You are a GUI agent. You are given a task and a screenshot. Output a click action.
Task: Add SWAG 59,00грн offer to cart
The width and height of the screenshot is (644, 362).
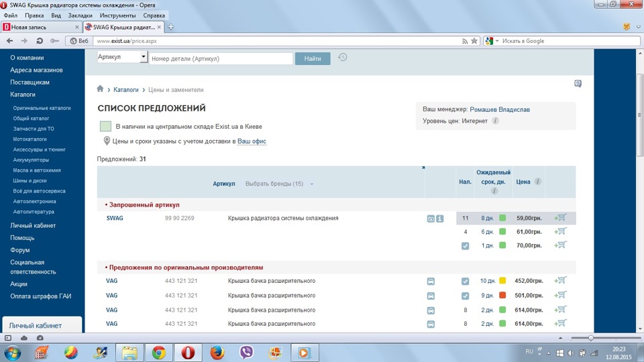click(x=561, y=218)
